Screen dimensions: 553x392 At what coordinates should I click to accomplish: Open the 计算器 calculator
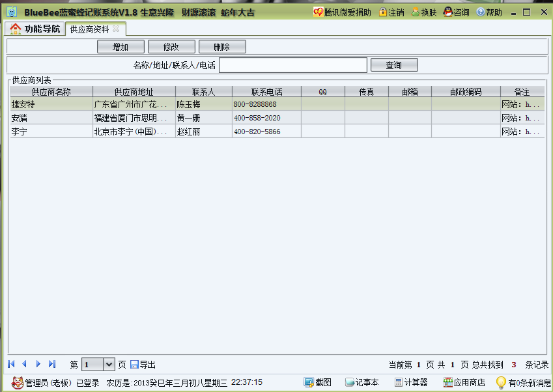point(410,383)
